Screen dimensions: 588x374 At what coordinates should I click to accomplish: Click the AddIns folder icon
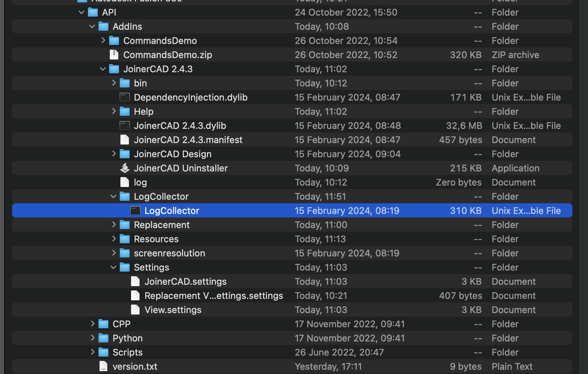coord(103,27)
